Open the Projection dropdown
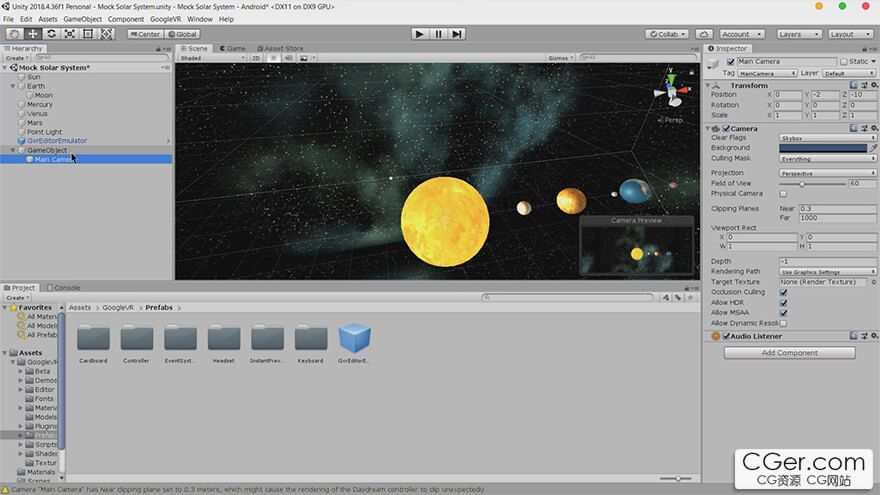 [827, 173]
